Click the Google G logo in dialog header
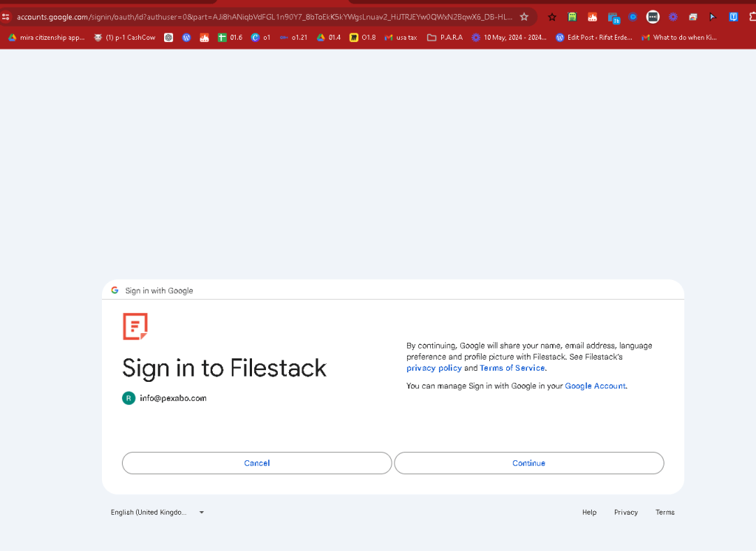This screenshot has width=756, height=551. point(115,290)
